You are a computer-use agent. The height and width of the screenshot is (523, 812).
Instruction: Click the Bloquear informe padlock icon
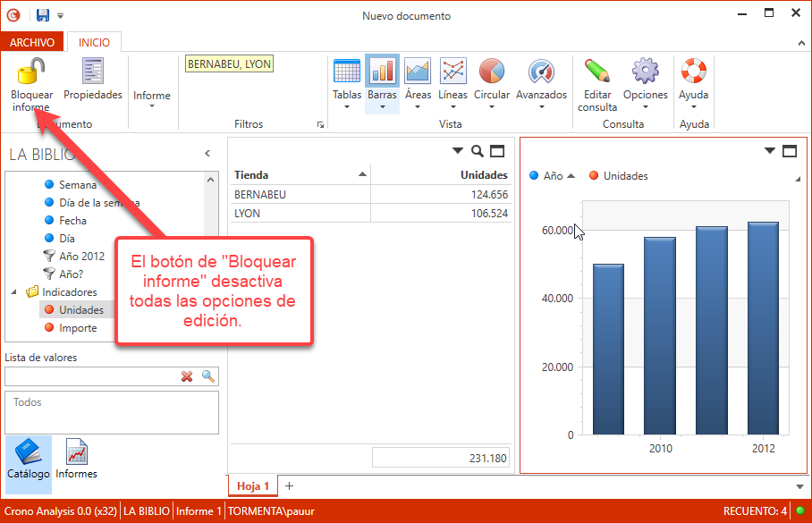coord(31,72)
